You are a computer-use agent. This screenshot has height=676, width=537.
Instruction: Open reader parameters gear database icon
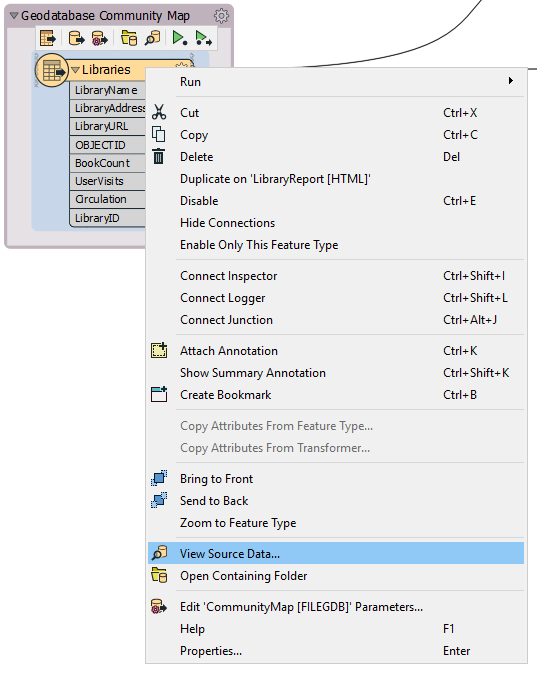100,38
